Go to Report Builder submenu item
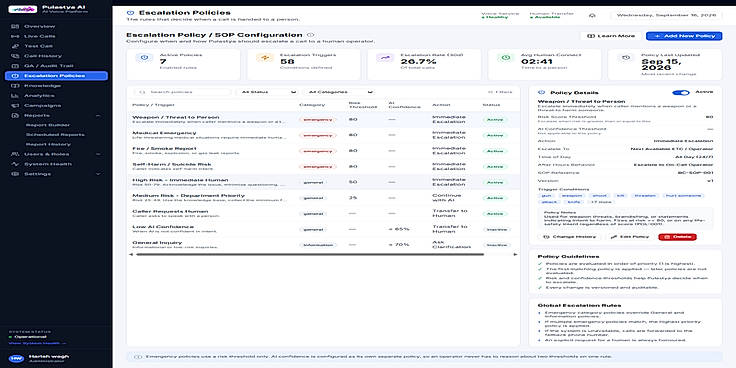Viewport: 736px width, 368px height. point(48,125)
